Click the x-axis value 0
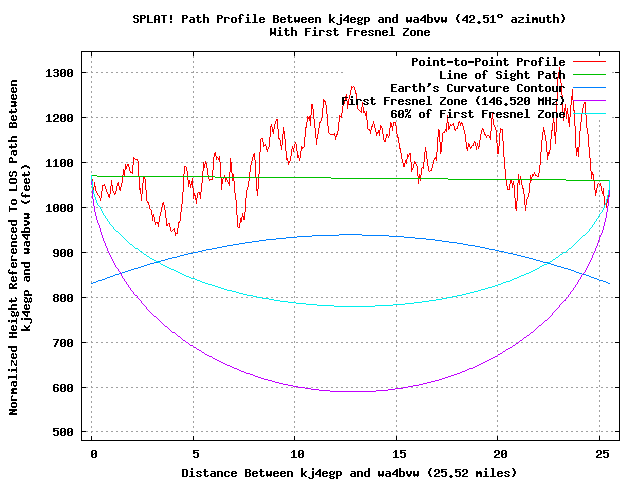640x480 pixels. 93,454
